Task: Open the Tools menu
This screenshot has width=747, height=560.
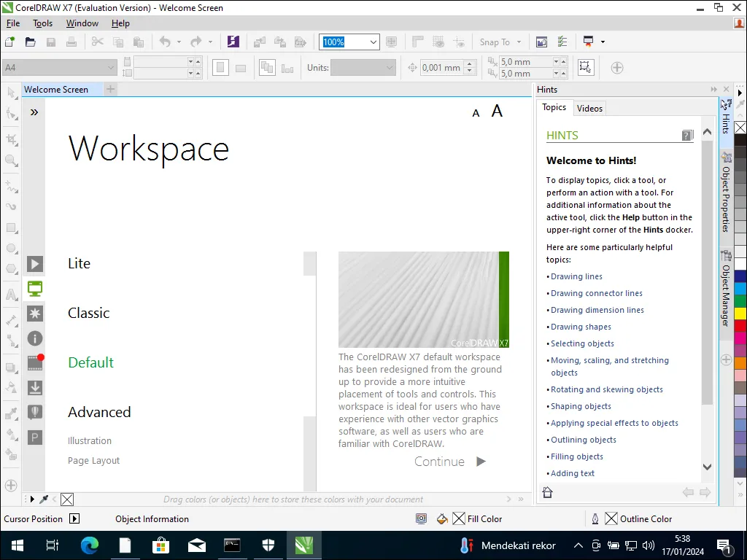Action: pos(43,23)
